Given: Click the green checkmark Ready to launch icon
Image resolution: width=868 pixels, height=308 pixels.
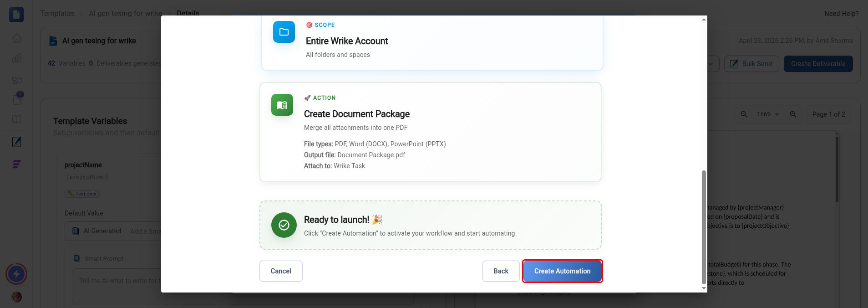Looking at the screenshot, I should point(284,225).
